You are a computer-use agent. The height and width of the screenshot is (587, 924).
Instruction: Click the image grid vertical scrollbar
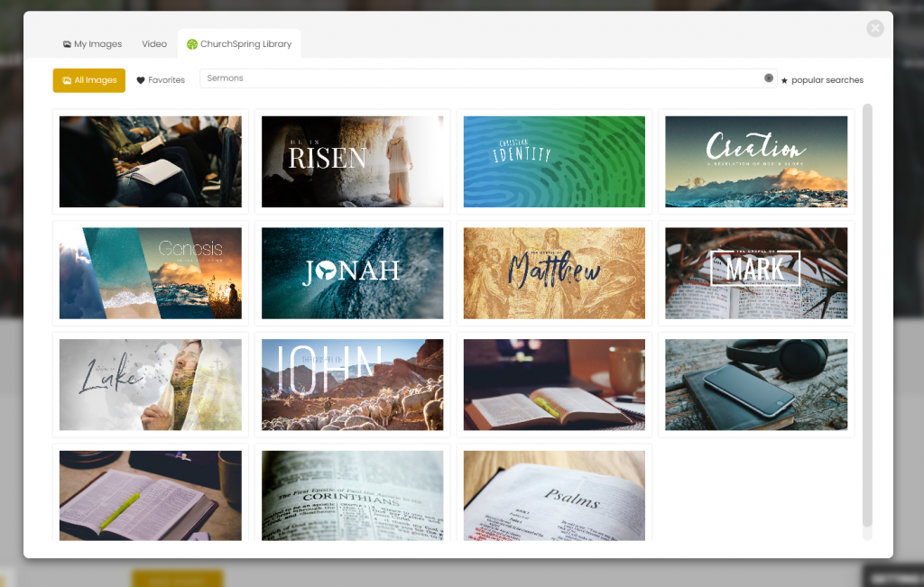click(x=867, y=316)
